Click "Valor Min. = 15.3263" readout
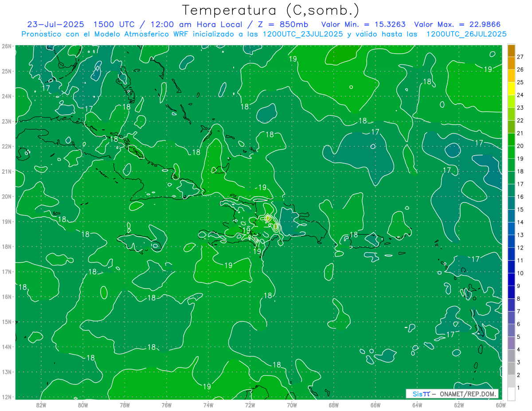 coord(364,24)
